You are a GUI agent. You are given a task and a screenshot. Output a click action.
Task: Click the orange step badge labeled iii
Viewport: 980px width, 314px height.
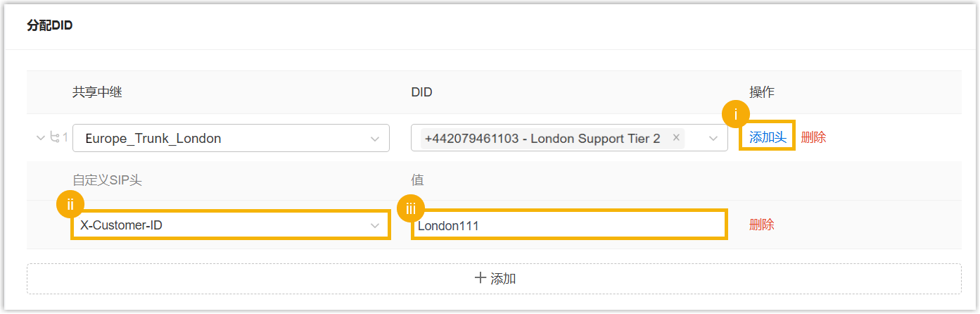[412, 208]
